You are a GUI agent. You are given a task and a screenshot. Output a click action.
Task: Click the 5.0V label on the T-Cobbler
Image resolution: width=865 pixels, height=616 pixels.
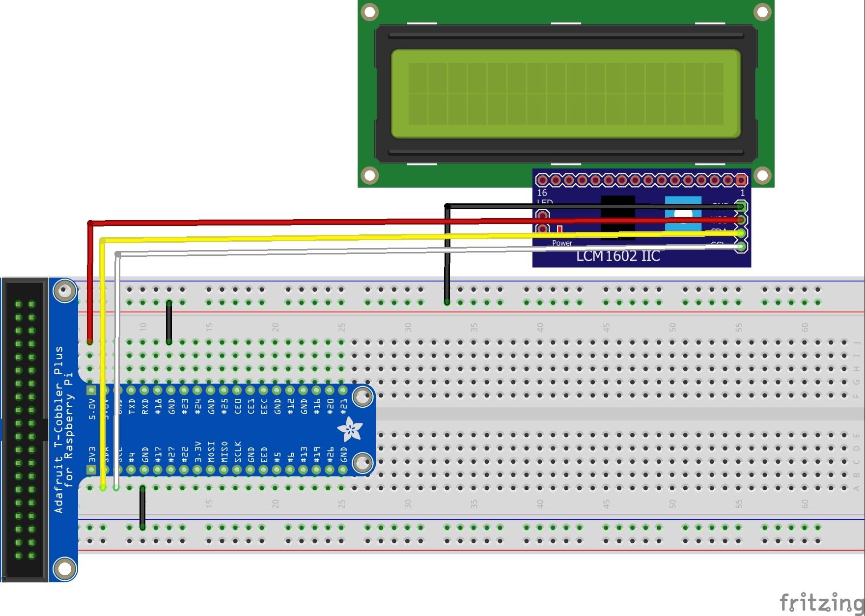click(92, 409)
